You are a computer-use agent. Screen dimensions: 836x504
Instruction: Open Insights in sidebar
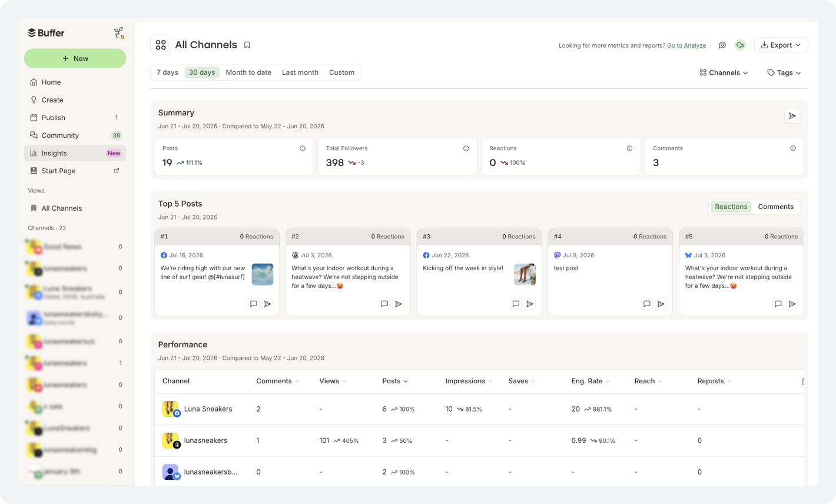(75, 153)
